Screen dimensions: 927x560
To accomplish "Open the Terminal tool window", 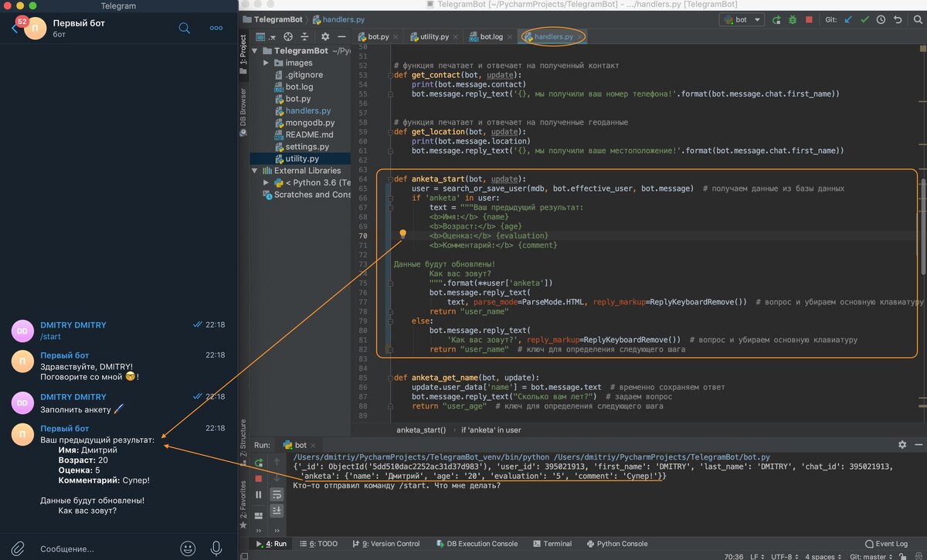I will click(x=552, y=544).
